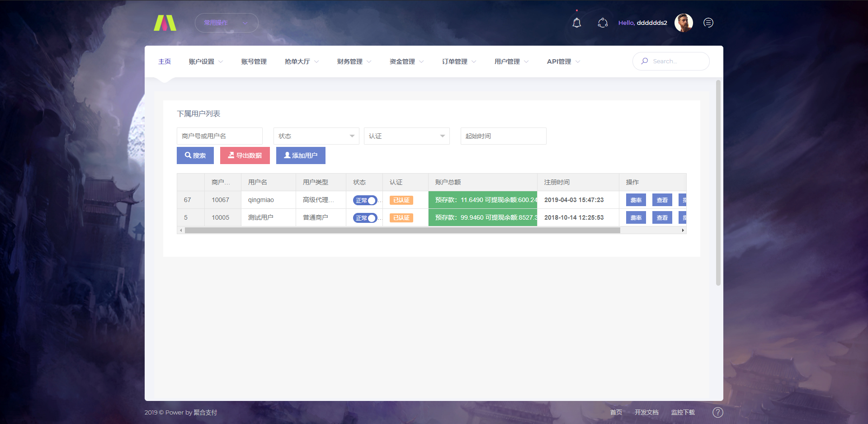
Task: Click the table horizontal scrollbar thumb
Action: 402,230
